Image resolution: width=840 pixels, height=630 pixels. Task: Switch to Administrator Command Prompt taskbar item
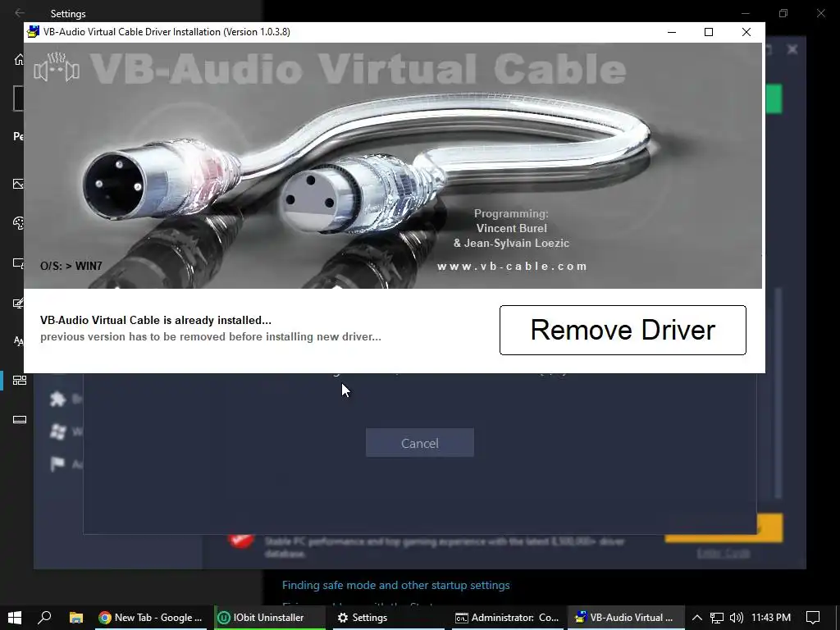click(507, 617)
